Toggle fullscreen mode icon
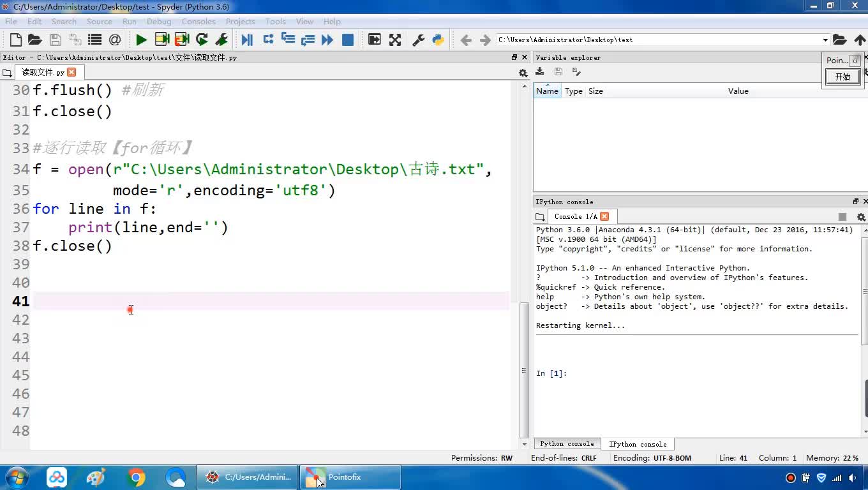This screenshot has height=490, width=868. 395,40
